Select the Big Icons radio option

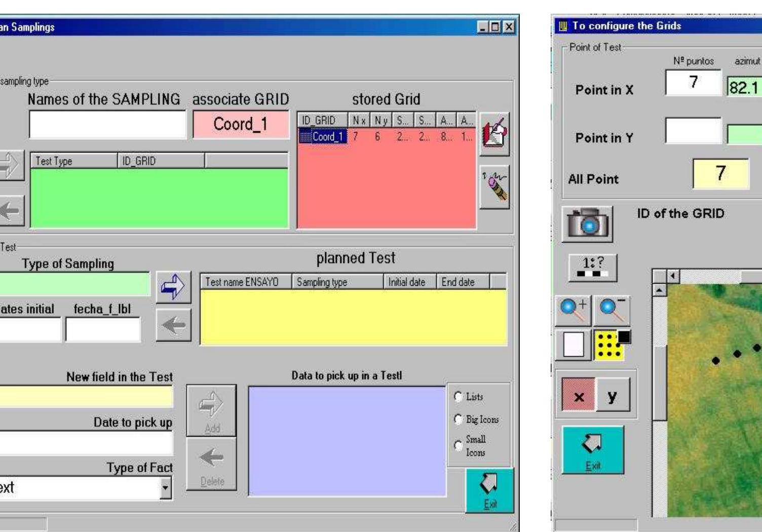click(459, 420)
